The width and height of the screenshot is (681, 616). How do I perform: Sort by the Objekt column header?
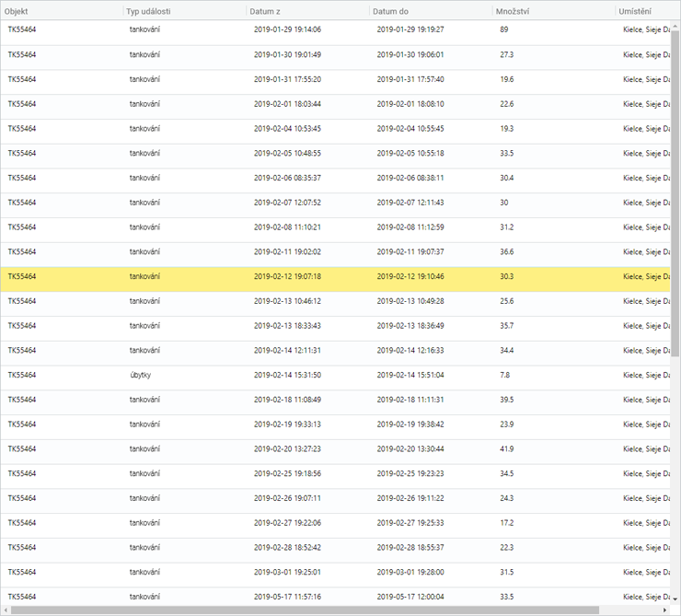(16, 11)
